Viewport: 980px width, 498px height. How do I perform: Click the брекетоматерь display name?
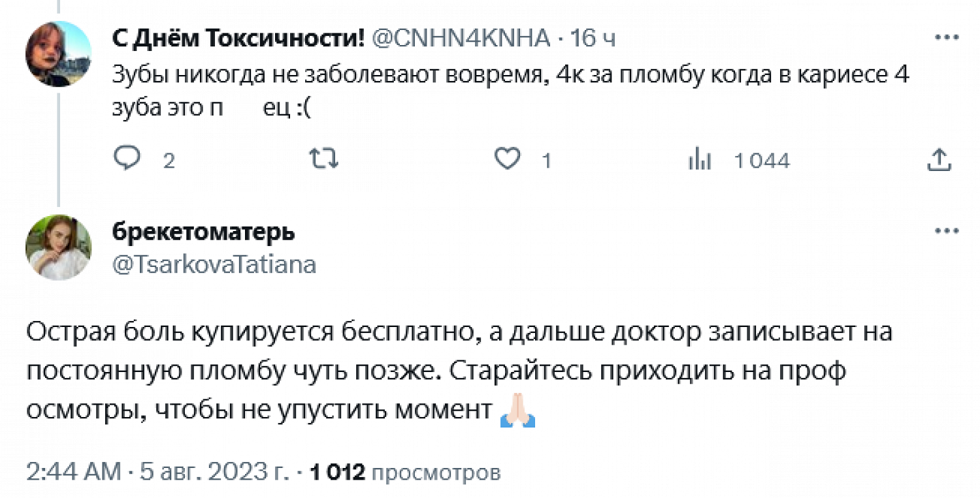point(203,232)
